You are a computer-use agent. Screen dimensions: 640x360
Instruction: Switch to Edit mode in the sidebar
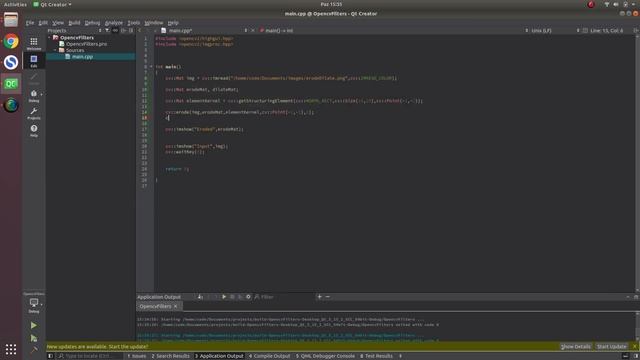click(x=34, y=61)
